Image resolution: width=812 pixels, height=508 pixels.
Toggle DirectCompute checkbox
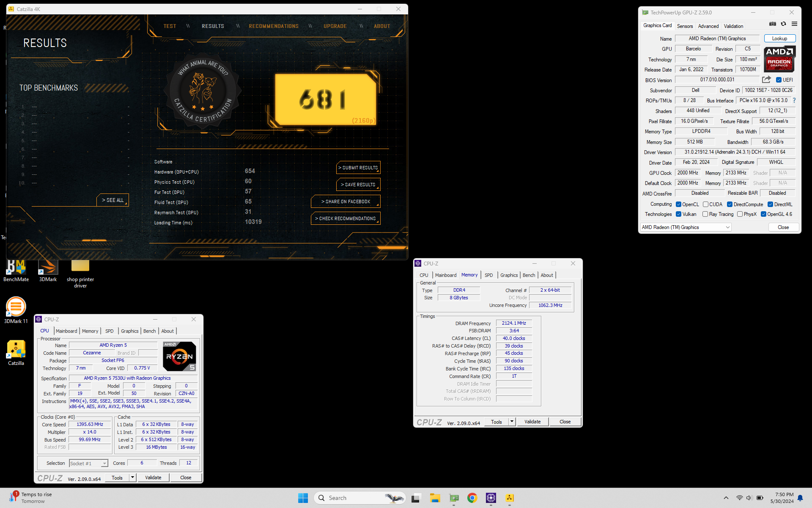coord(730,204)
